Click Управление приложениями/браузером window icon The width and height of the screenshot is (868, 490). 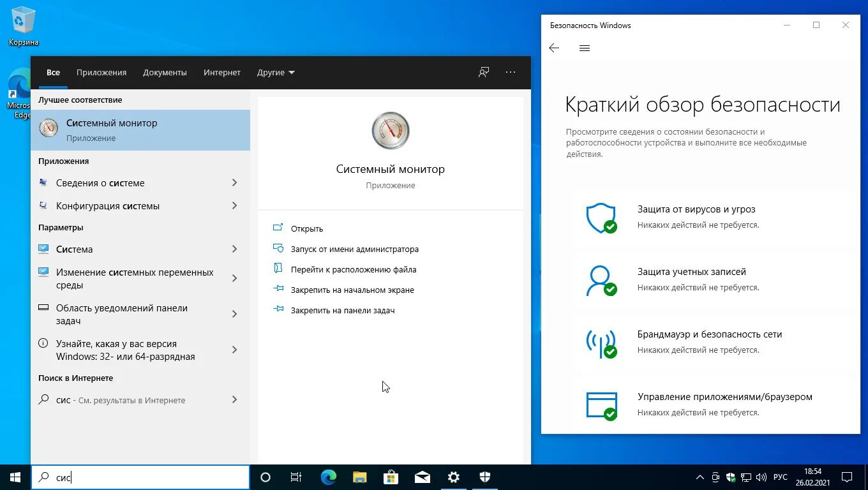601,406
